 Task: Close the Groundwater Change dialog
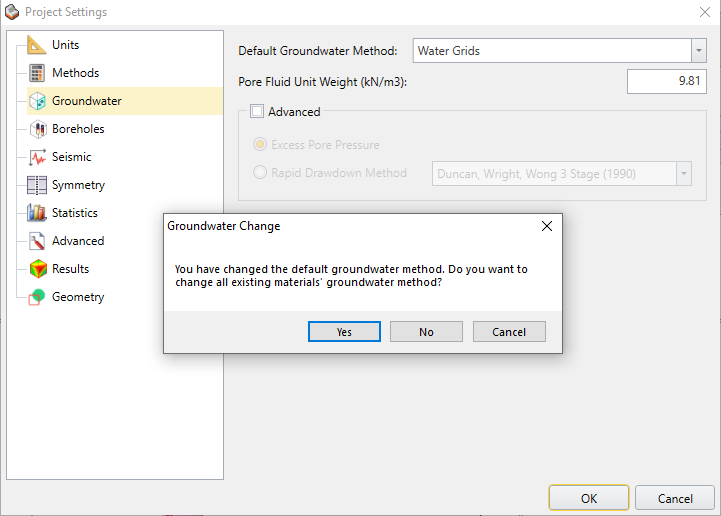[x=546, y=226]
